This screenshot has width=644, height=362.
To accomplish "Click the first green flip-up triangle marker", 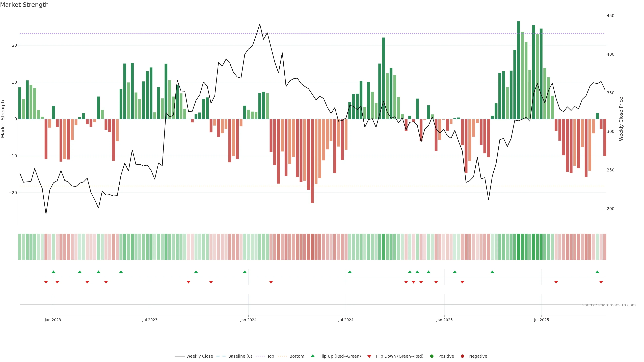I will pos(53,272).
